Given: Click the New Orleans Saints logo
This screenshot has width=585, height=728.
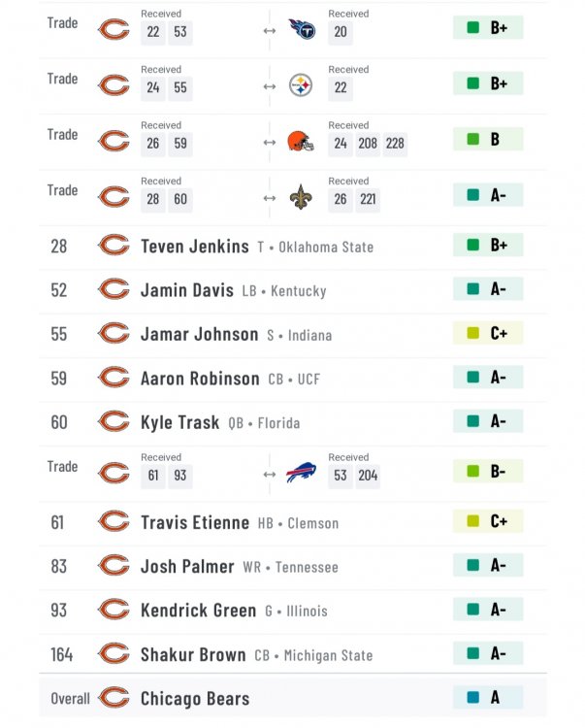Looking at the screenshot, I should coord(301,197).
